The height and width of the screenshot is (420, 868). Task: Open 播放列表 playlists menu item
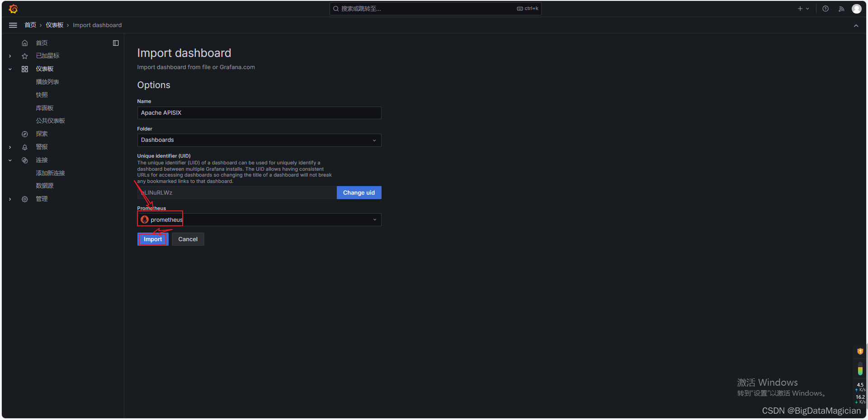point(47,82)
